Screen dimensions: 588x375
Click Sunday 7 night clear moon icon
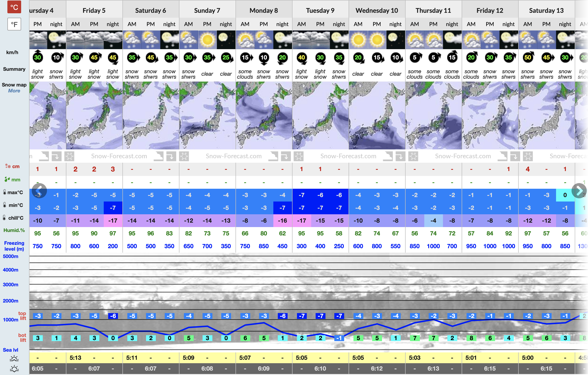pyautogui.click(x=226, y=40)
